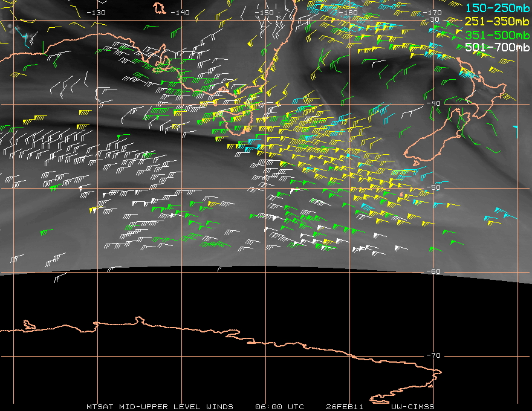Select the -50 latitude label
532x411 pixels.
435,187
